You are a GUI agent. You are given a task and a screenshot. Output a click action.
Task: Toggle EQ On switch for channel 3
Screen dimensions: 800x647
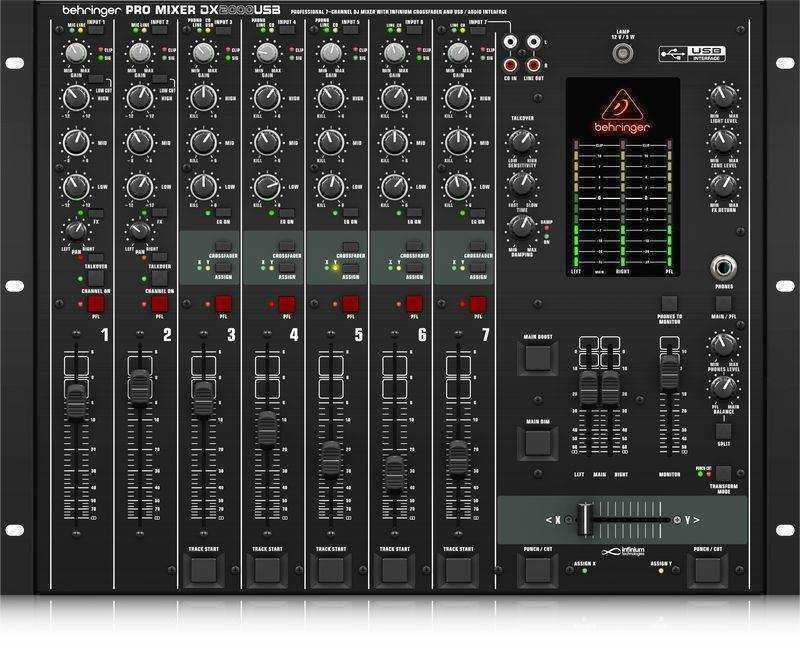click(223, 213)
